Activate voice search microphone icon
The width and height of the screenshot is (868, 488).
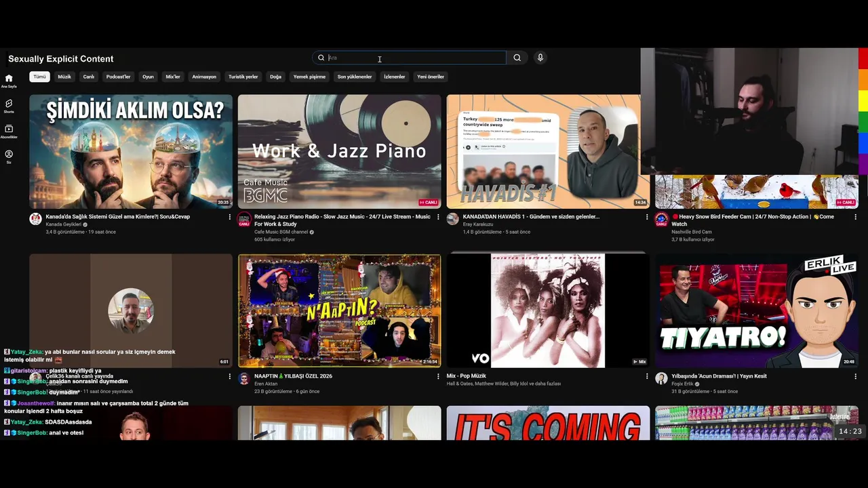tap(540, 58)
